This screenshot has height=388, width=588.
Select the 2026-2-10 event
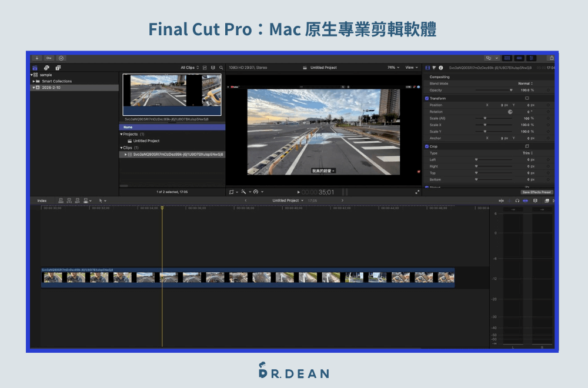pyautogui.click(x=74, y=88)
